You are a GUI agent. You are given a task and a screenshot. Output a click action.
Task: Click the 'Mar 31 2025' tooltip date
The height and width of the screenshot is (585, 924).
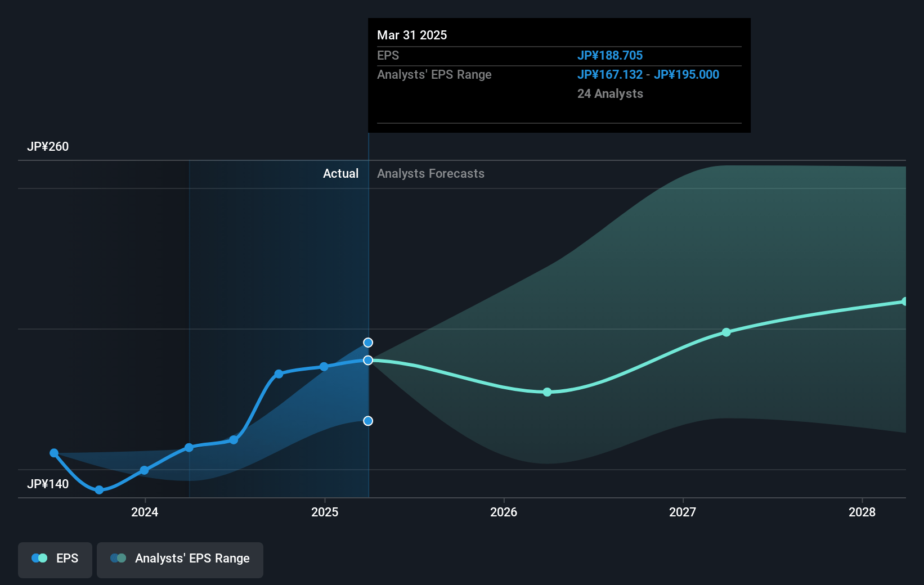click(x=412, y=35)
